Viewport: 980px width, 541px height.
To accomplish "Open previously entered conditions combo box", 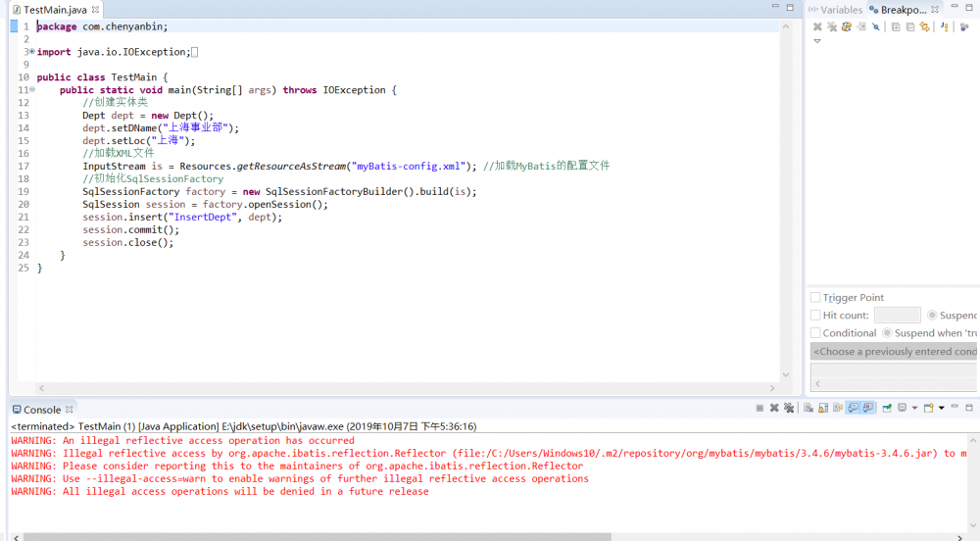I will point(895,351).
